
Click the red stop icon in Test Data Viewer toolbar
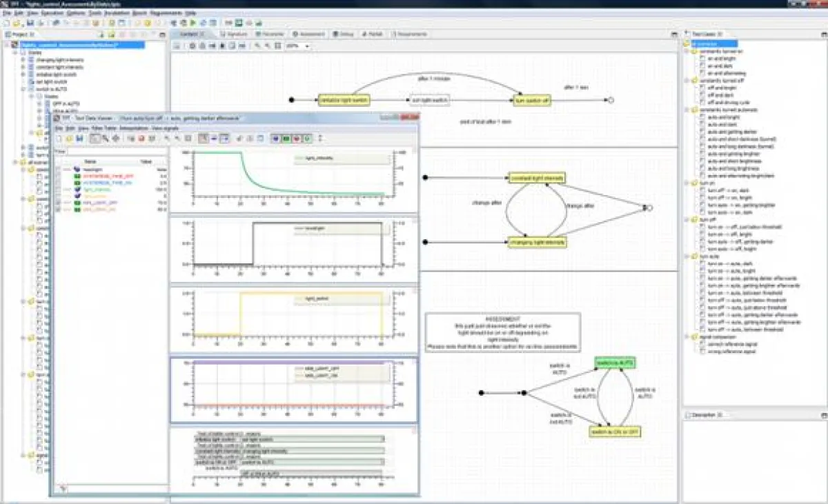pos(141,139)
